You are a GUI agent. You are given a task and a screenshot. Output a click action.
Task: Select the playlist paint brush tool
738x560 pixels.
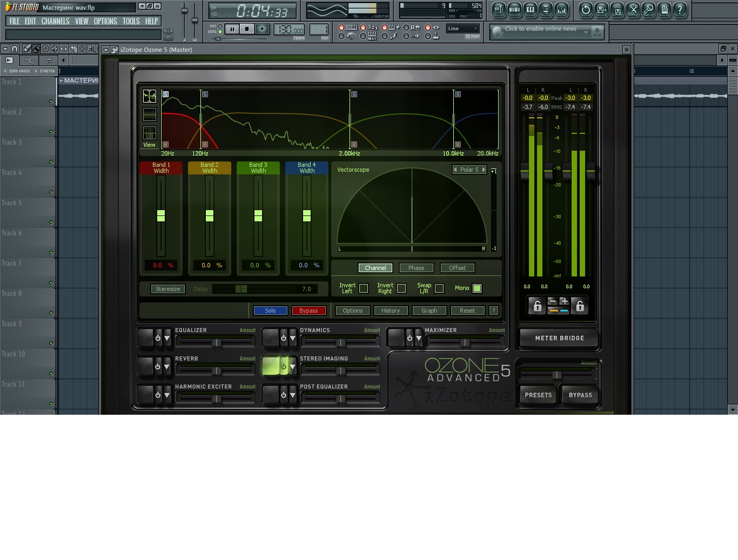36,49
